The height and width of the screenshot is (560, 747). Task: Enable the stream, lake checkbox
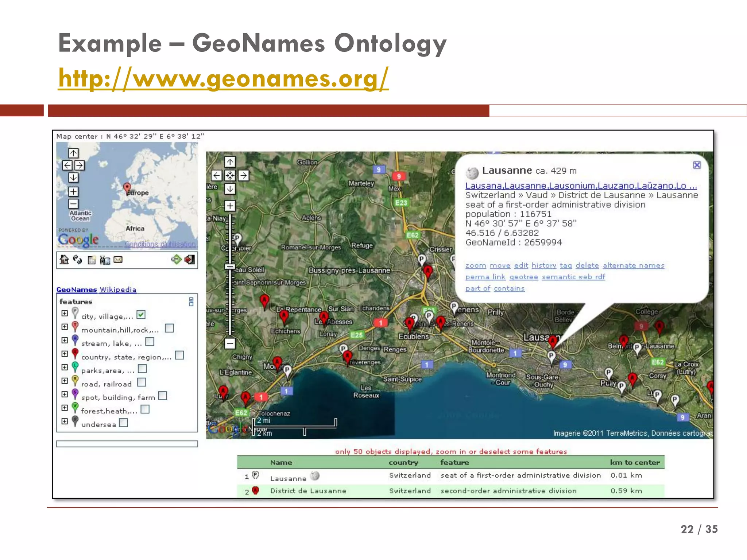pyautogui.click(x=150, y=342)
